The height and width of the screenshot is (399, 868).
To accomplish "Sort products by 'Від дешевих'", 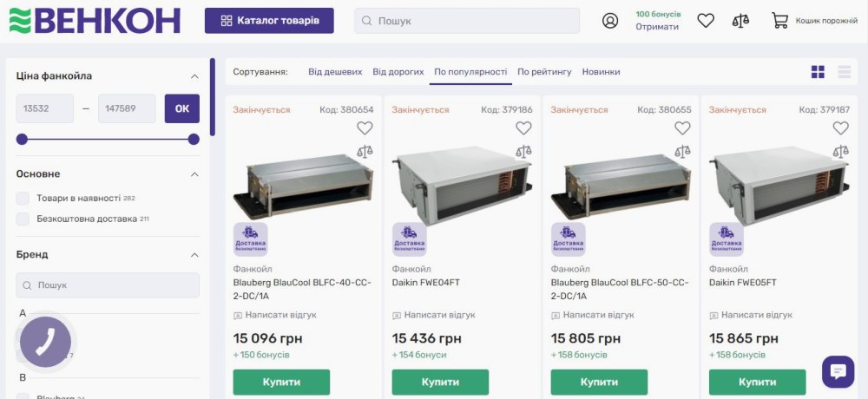I will point(335,72).
